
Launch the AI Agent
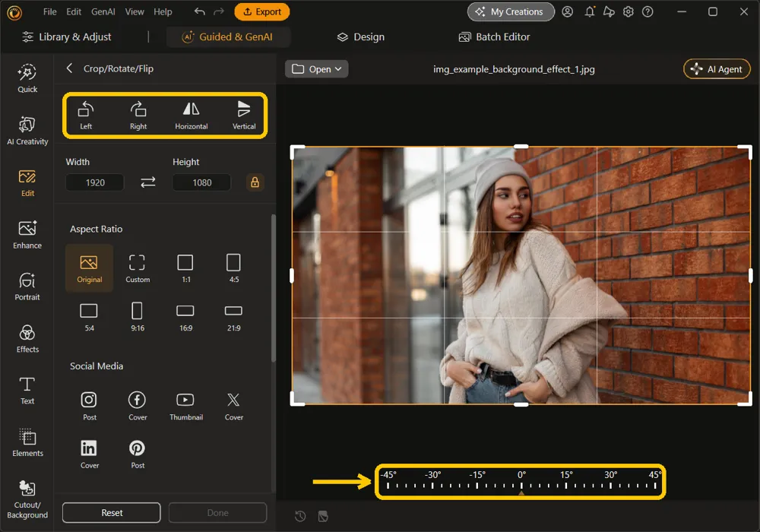click(717, 69)
